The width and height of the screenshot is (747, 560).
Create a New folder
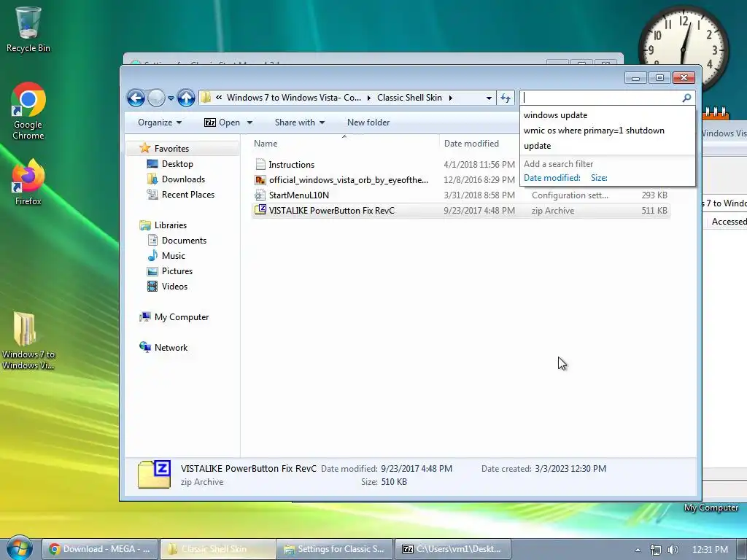pos(368,122)
